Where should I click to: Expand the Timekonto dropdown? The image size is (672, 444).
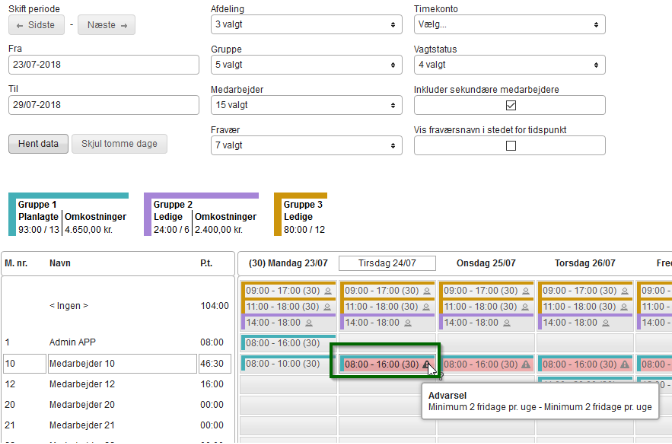click(509, 24)
